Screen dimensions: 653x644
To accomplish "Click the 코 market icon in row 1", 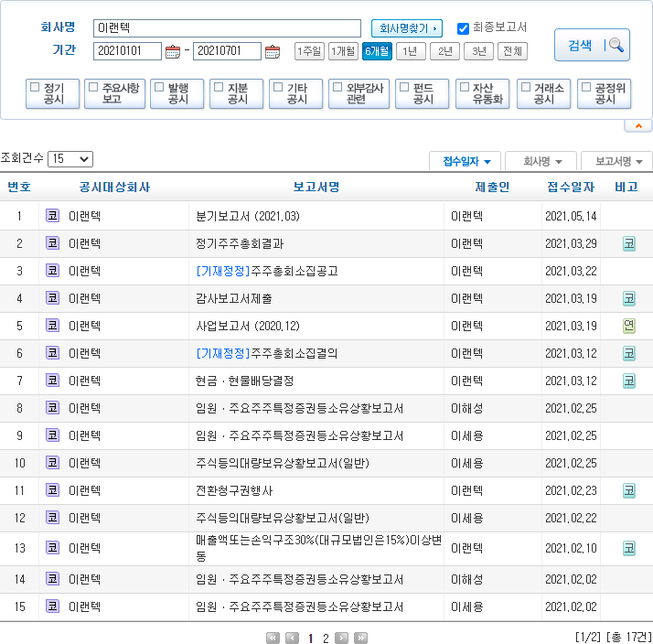I will pos(52,215).
